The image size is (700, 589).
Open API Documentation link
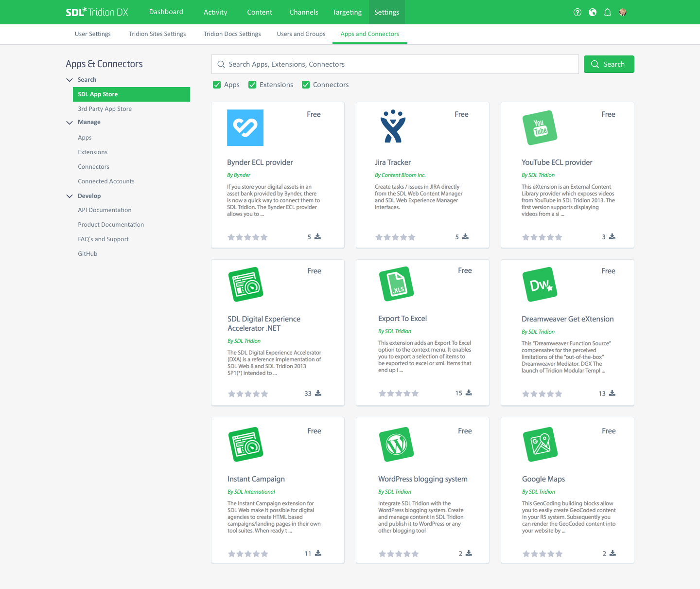tap(105, 210)
